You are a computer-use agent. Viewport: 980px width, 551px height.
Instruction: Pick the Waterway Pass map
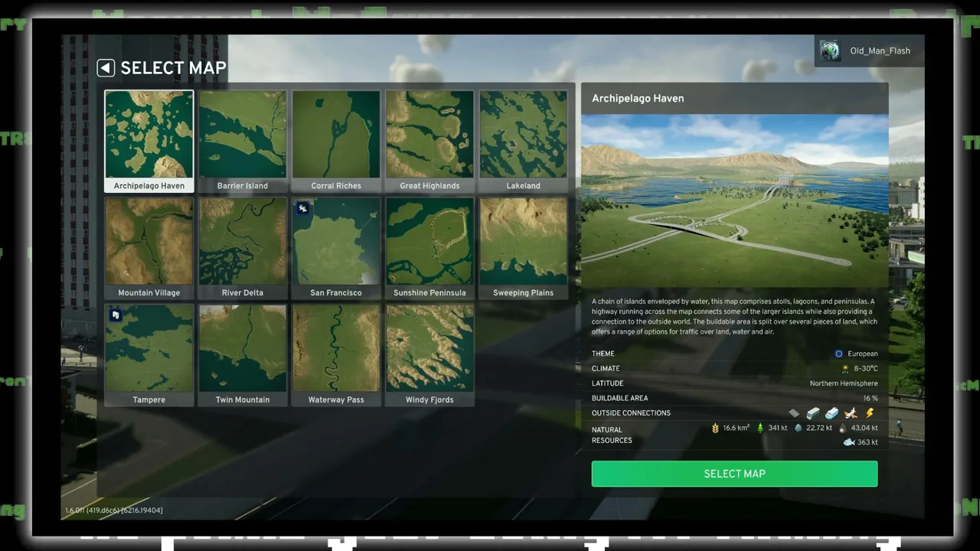pyautogui.click(x=336, y=355)
